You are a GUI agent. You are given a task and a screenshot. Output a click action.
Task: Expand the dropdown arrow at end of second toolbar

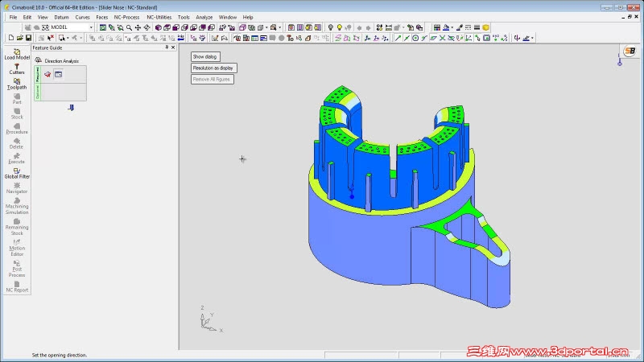pyautogui.click(x=532, y=38)
